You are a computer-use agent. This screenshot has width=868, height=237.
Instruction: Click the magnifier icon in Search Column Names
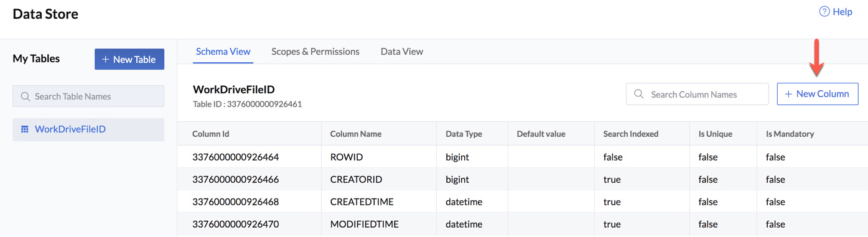pos(638,94)
